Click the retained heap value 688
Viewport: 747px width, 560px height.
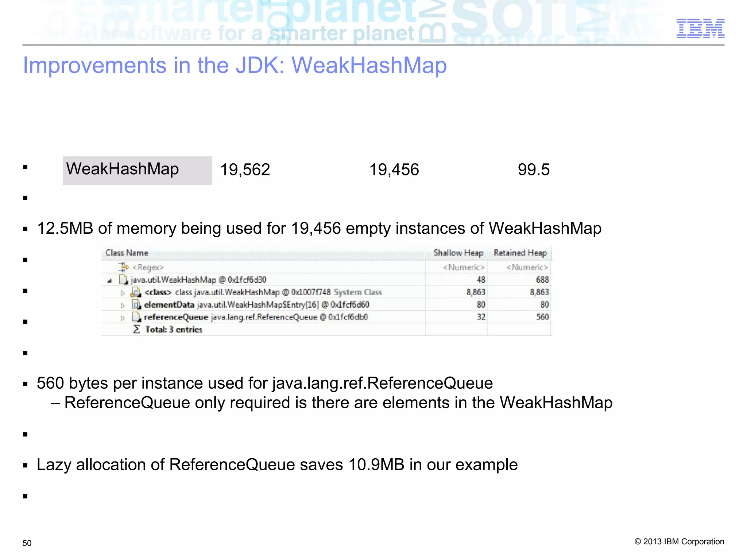[x=542, y=280]
